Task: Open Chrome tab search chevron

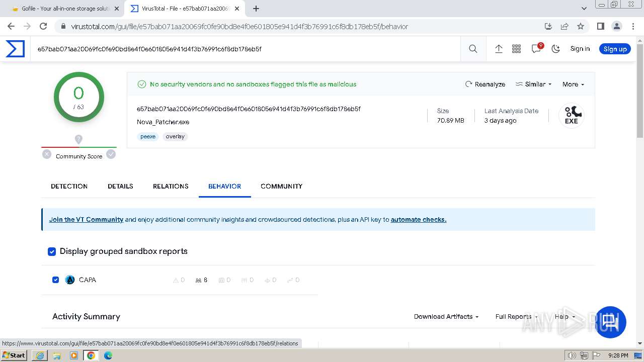Action: (x=584, y=9)
